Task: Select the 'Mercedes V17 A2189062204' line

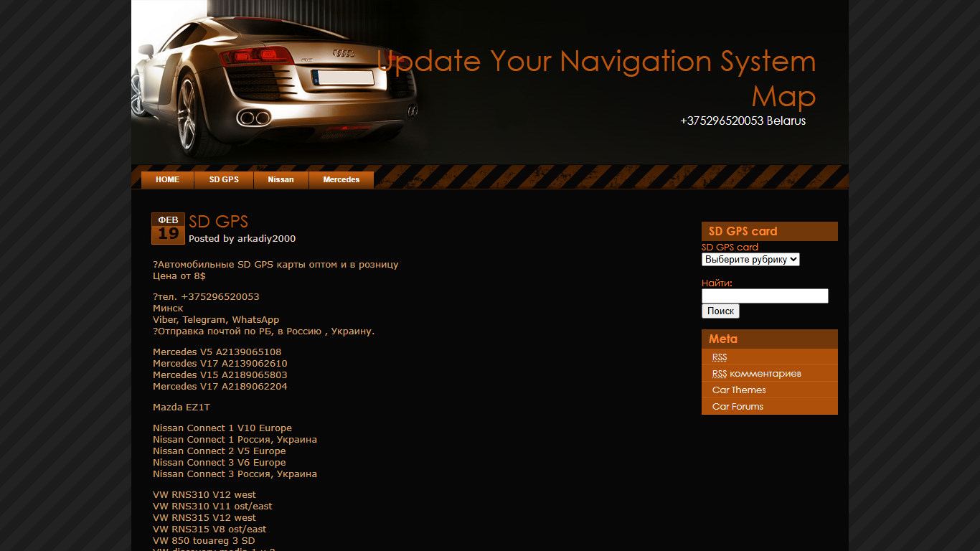Action: coord(220,387)
